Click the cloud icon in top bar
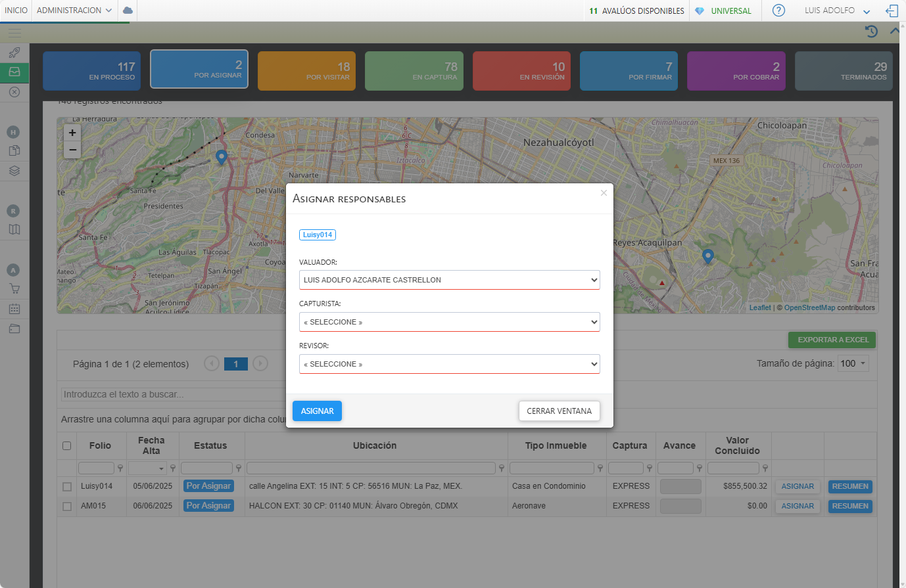 (x=128, y=11)
